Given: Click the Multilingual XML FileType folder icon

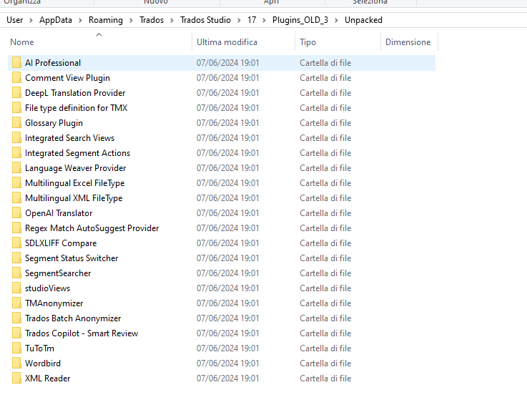Looking at the screenshot, I should point(16,198).
